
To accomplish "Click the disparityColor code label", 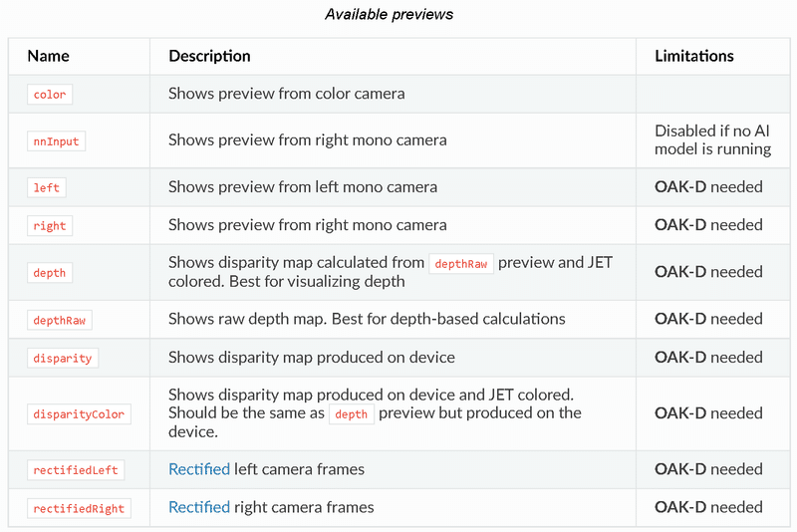I will coord(79,414).
